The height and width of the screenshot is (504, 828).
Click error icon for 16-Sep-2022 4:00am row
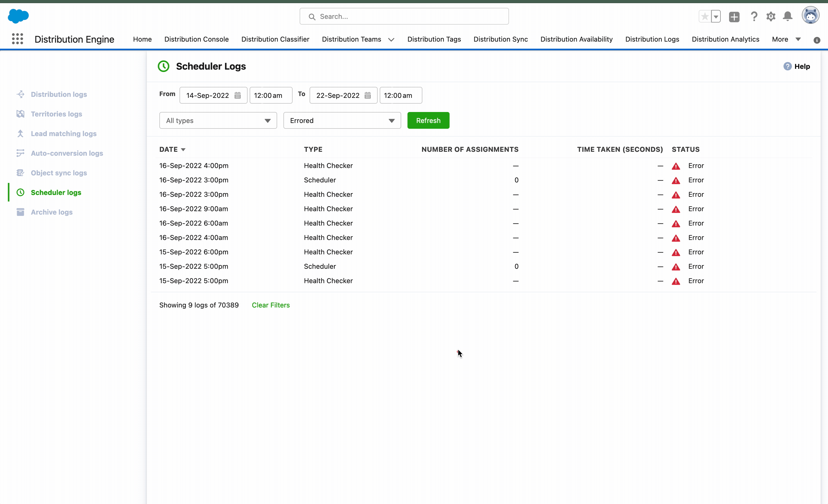pos(676,238)
